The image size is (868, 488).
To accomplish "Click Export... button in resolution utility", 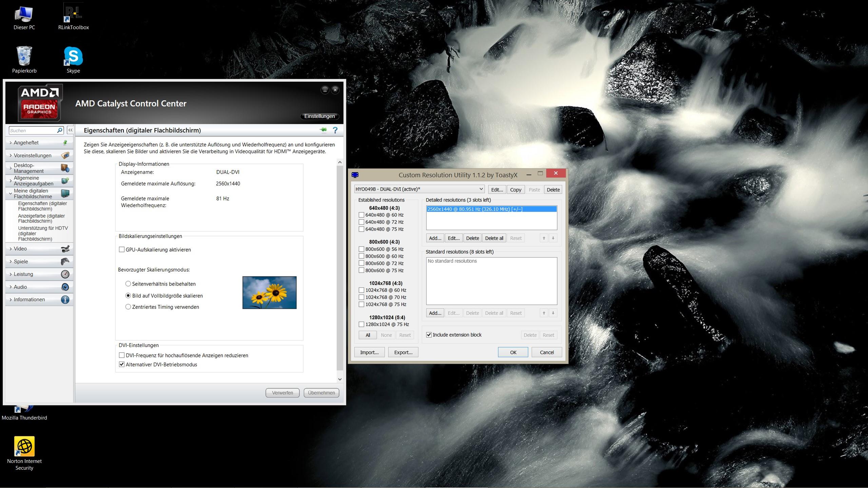I will click(403, 352).
